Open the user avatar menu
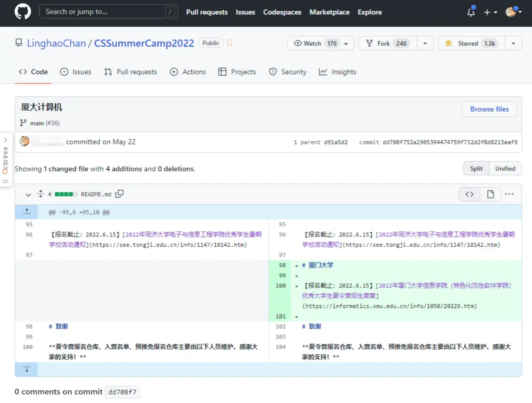The image size is (532, 403). [513, 12]
